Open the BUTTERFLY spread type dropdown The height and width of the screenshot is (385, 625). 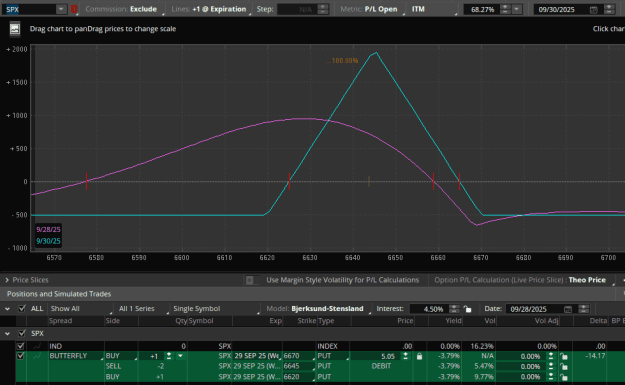[x=75, y=356]
